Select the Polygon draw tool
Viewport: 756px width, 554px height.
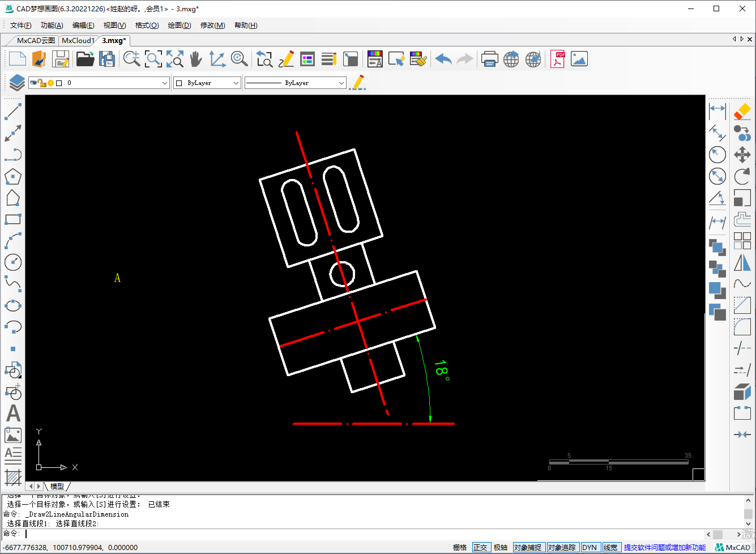click(12, 177)
